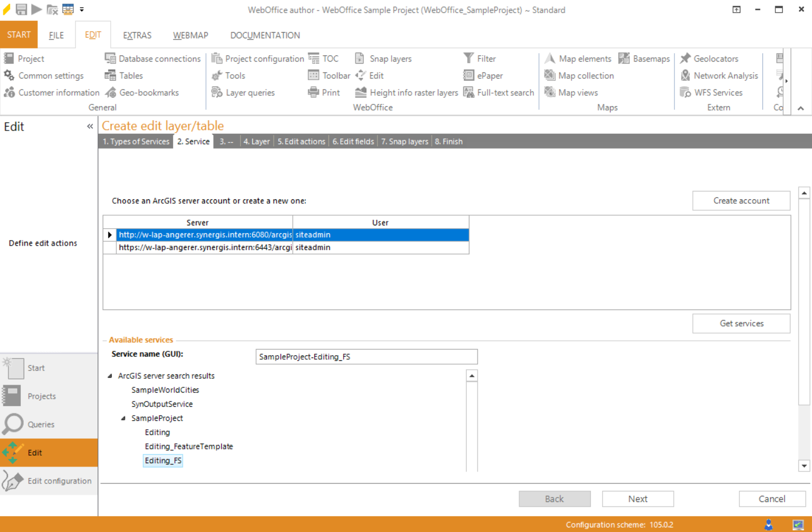This screenshot has width=812, height=532.
Task: Click the Create account button
Action: (x=741, y=200)
